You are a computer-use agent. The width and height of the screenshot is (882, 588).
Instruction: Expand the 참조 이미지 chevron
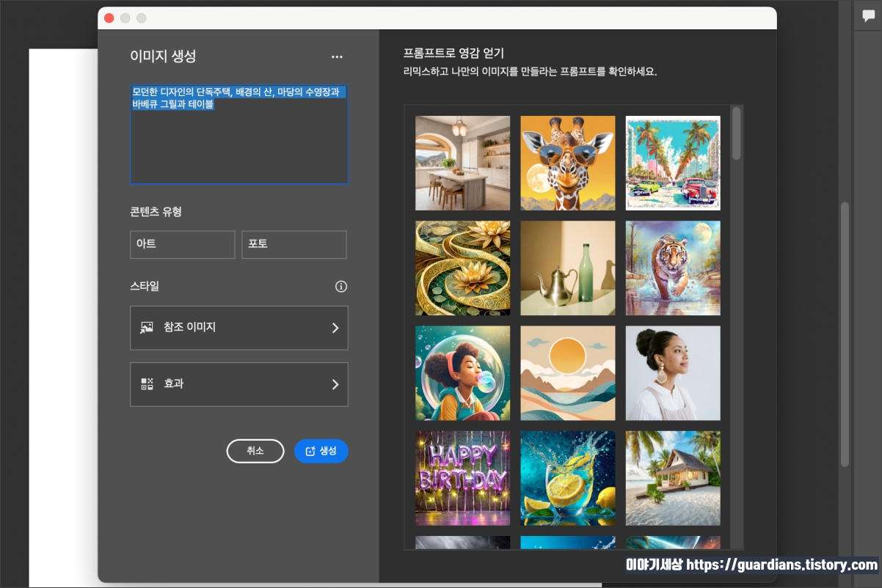click(335, 328)
